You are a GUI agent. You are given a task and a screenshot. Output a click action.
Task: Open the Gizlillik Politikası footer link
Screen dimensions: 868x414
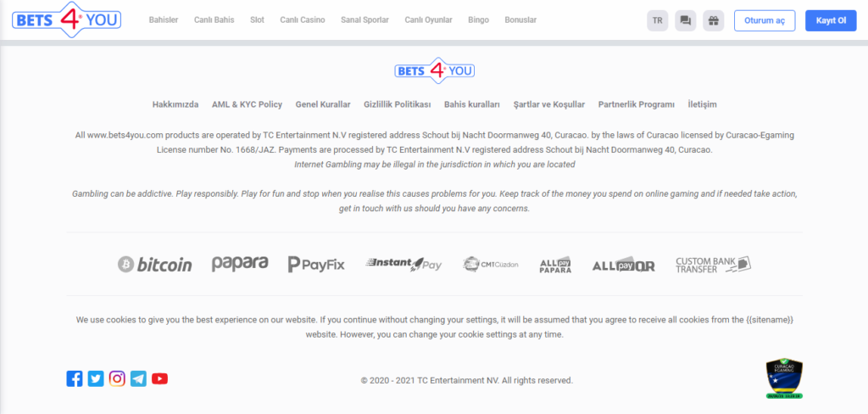coord(397,104)
